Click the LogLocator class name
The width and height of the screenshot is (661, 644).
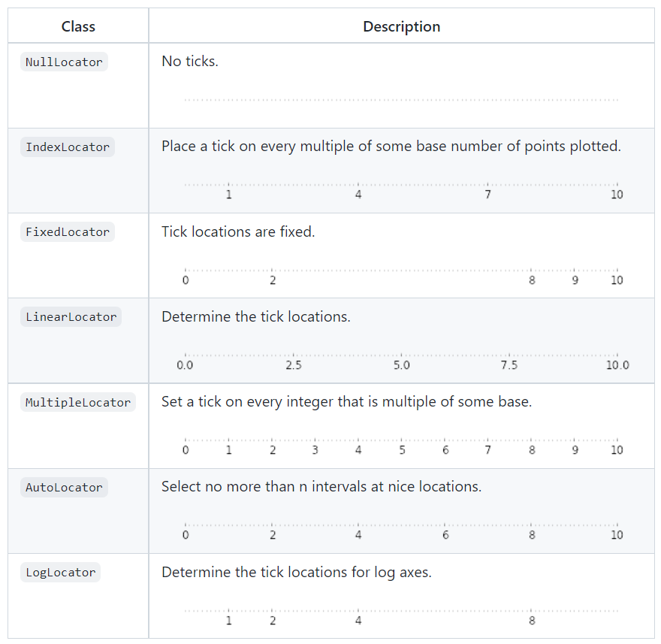tap(60, 573)
